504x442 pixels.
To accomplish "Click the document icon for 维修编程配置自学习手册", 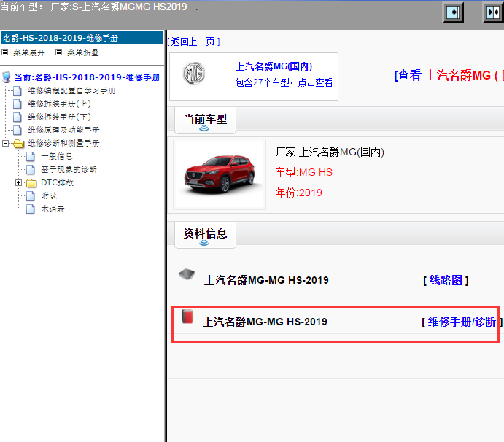I will (18, 91).
